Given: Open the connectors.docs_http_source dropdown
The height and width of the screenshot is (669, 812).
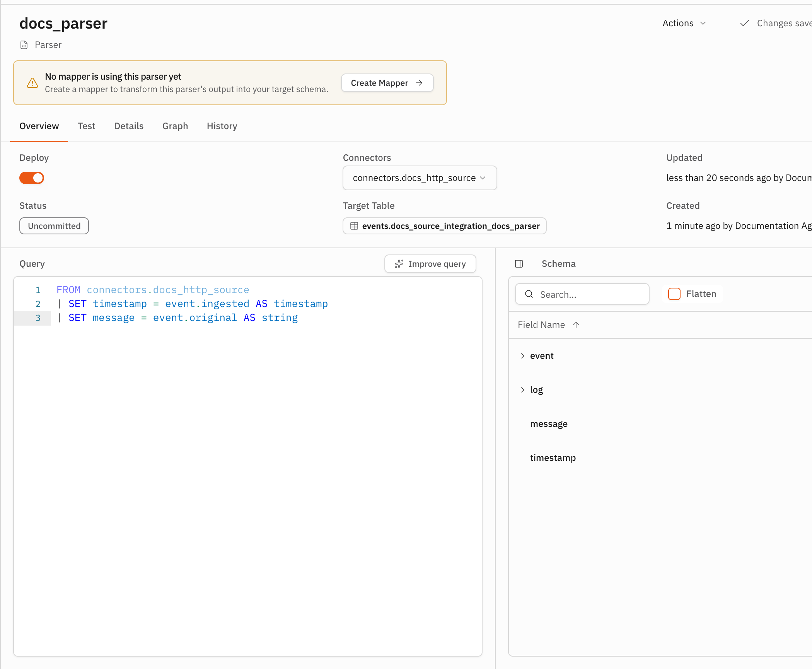Looking at the screenshot, I should pyautogui.click(x=420, y=178).
